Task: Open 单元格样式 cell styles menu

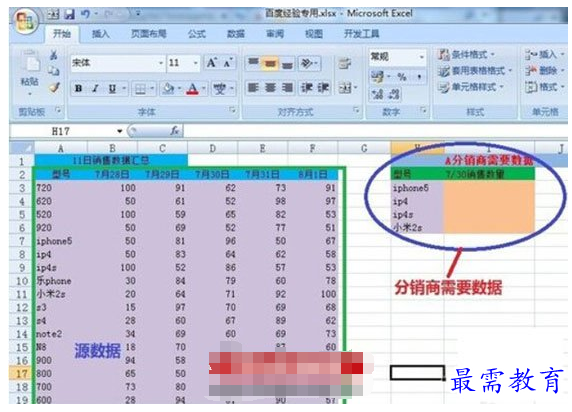Action: point(471,87)
